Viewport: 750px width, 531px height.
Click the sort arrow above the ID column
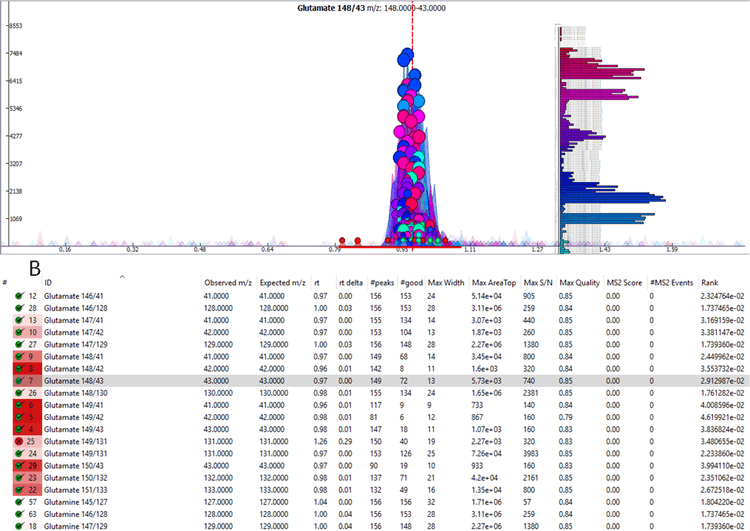[122, 276]
